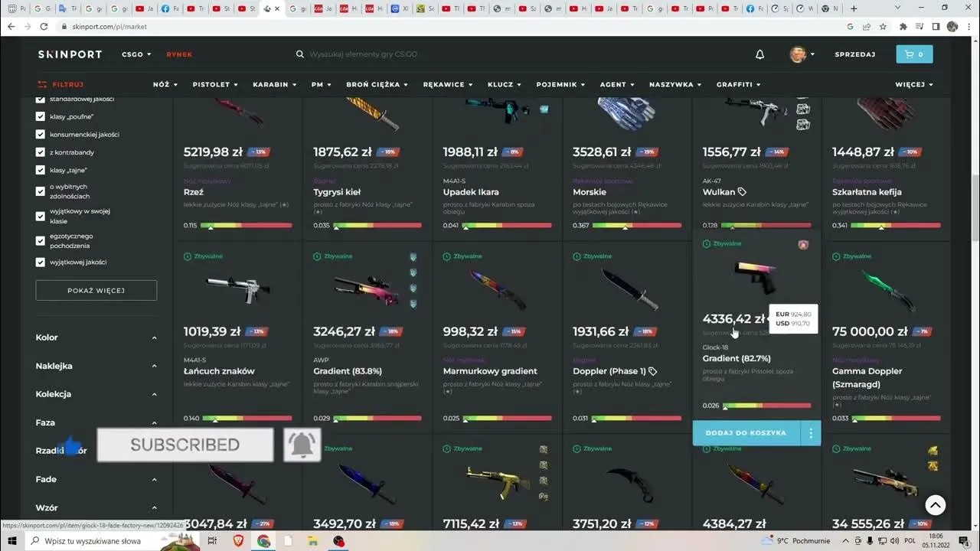Screen dimensions: 980x551
Task: Uncheck 'klasy „tajne"' checkbox
Action: pyautogui.click(x=41, y=170)
